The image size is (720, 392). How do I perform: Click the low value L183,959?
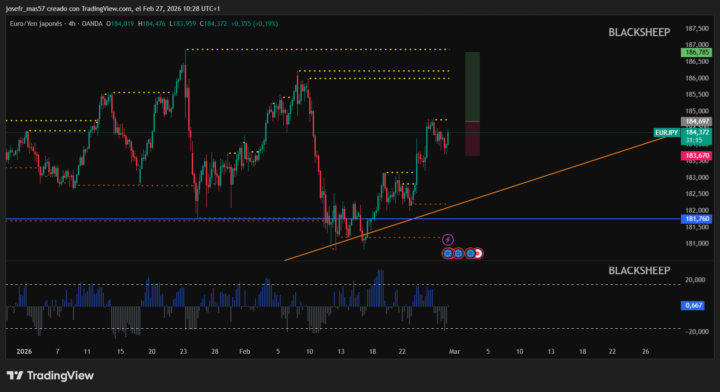(x=183, y=23)
